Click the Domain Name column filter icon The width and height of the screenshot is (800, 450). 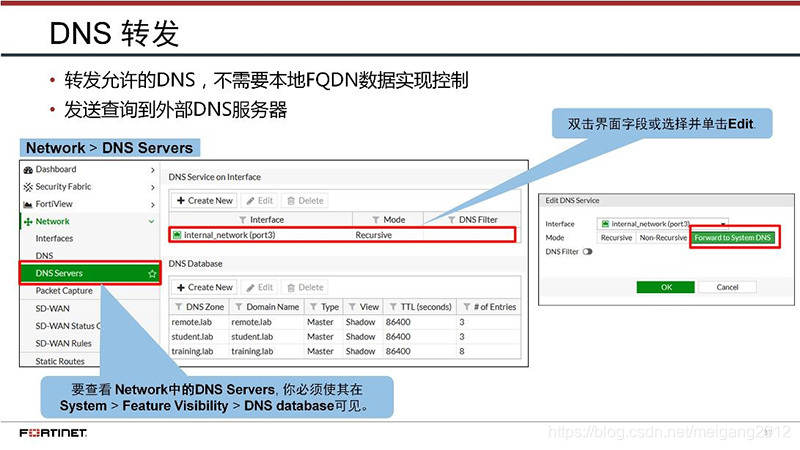(239, 307)
